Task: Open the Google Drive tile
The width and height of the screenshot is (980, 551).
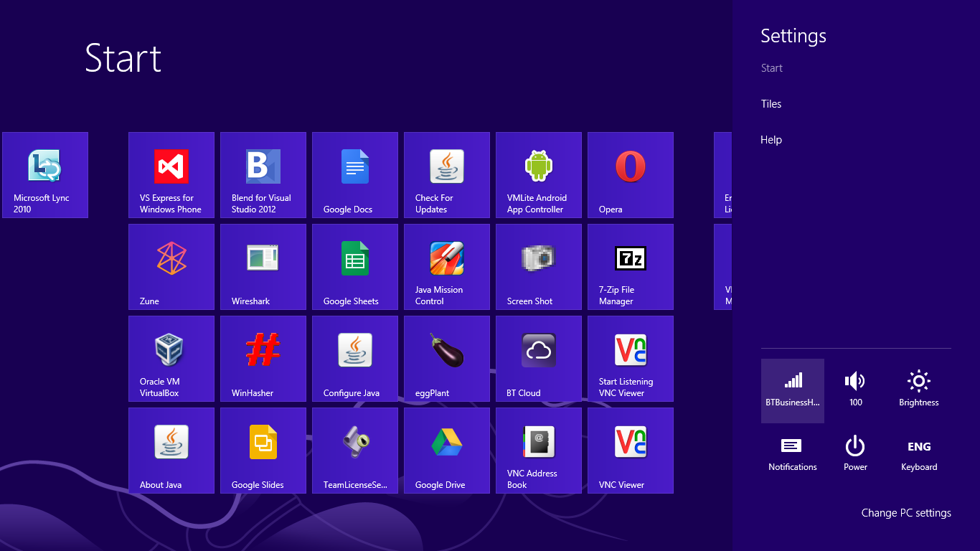Action: pos(446,451)
